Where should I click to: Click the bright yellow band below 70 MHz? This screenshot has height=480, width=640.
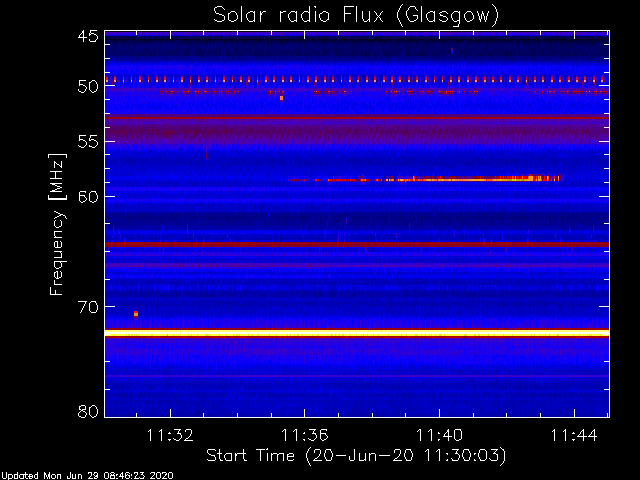coord(357,333)
